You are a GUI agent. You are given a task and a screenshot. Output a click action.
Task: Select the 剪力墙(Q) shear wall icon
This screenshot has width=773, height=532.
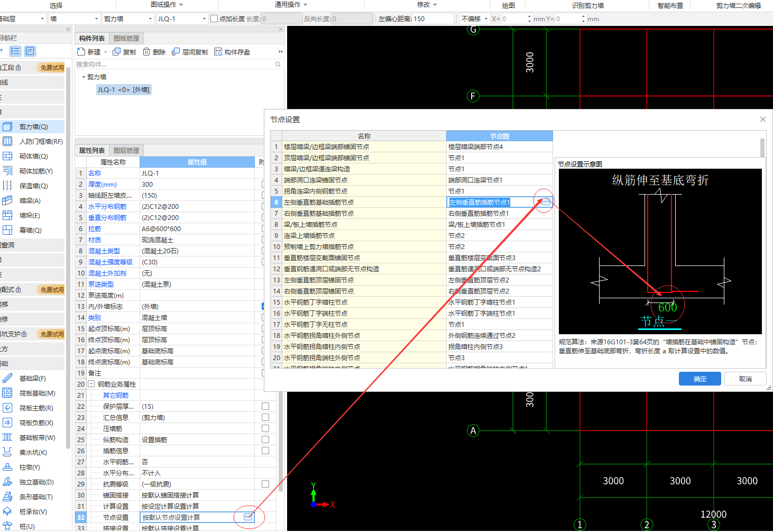pyautogui.click(x=7, y=126)
